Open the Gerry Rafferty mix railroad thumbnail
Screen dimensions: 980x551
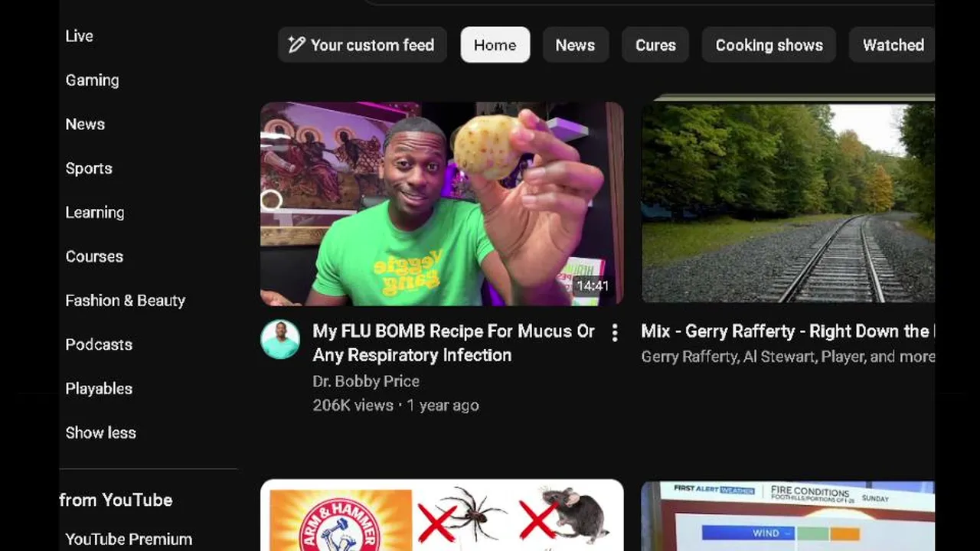click(788, 202)
